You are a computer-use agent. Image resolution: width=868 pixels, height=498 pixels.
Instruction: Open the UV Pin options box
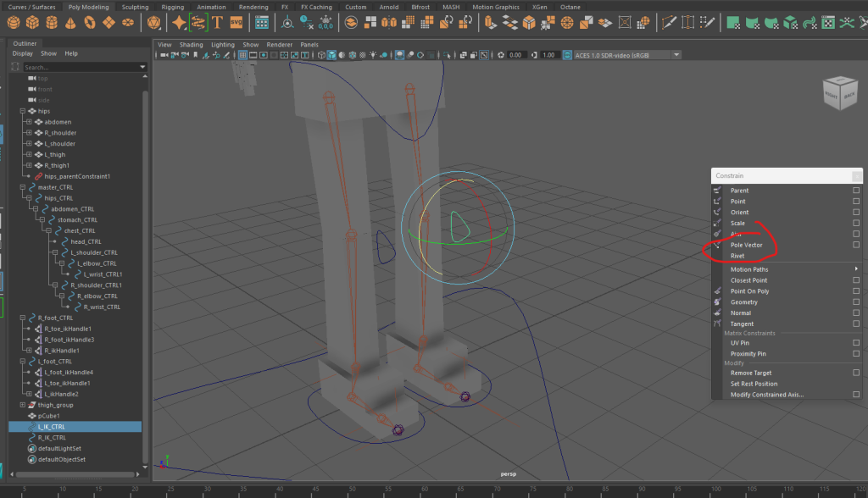pos(856,342)
